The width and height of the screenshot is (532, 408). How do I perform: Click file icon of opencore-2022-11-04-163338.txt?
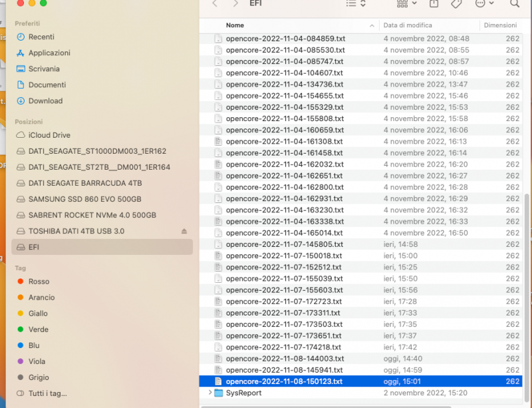pyautogui.click(x=218, y=222)
